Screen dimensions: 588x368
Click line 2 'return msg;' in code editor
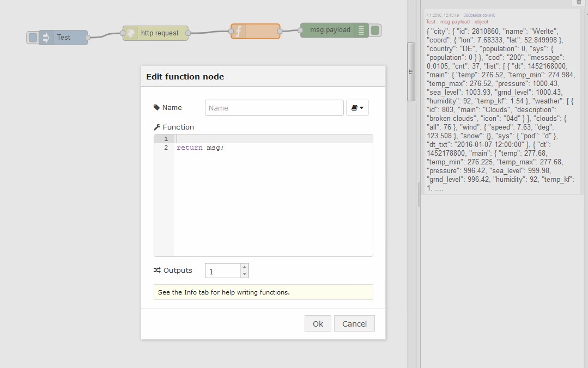[200, 148]
